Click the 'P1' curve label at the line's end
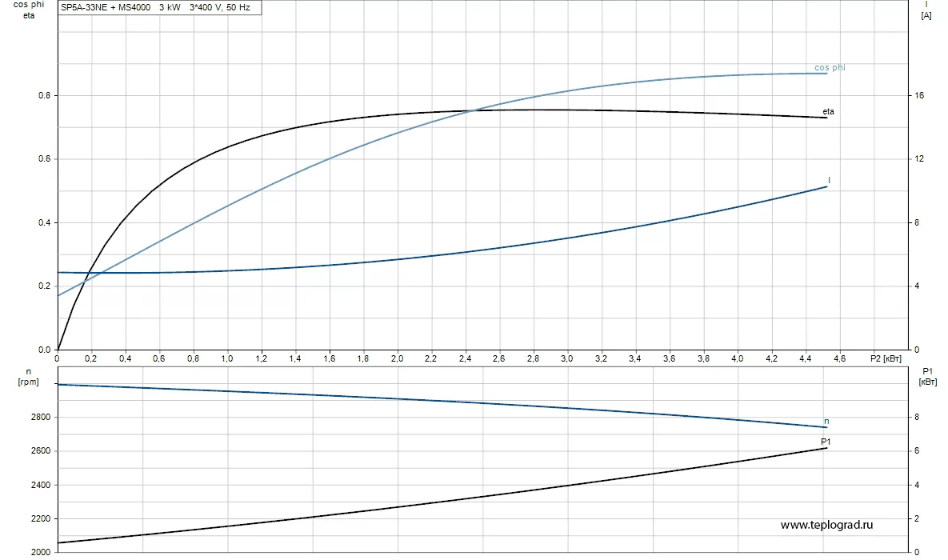Image resolution: width=948 pixels, height=560 pixels. coord(826,442)
